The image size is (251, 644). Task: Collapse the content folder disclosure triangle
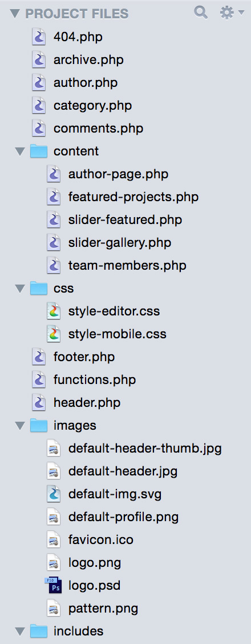(20, 151)
